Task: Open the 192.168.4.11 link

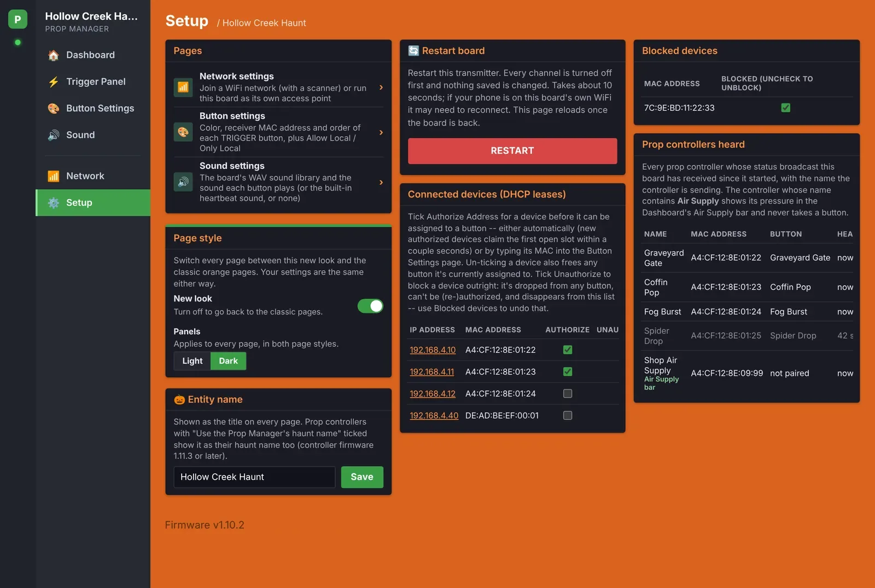Action: coord(432,372)
